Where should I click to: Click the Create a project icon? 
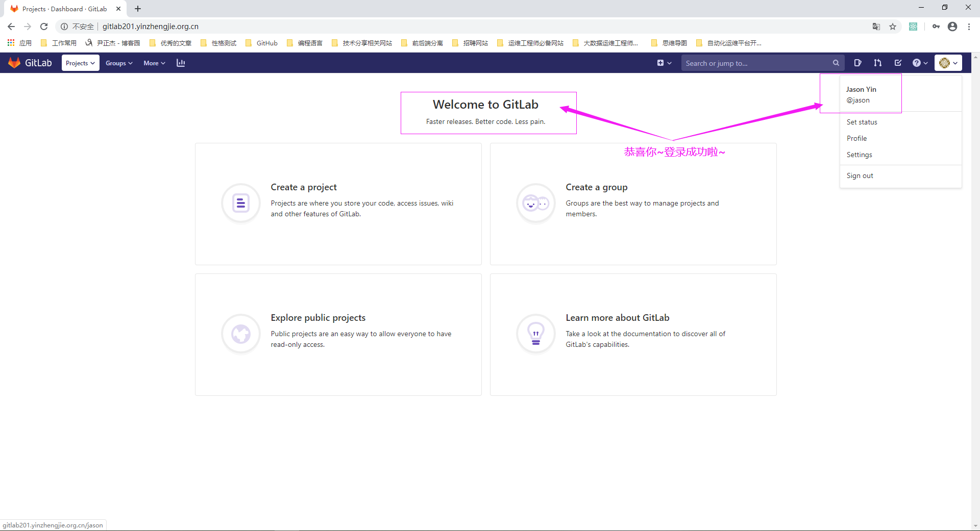pos(241,203)
